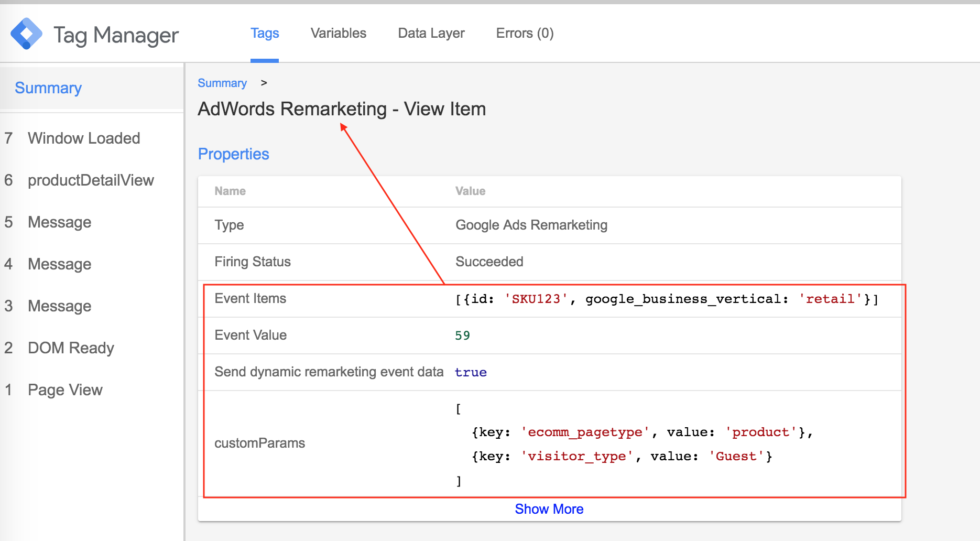Click the ecomm_pagetype custom parameter line
The image size is (980, 541).
(642, 432)
